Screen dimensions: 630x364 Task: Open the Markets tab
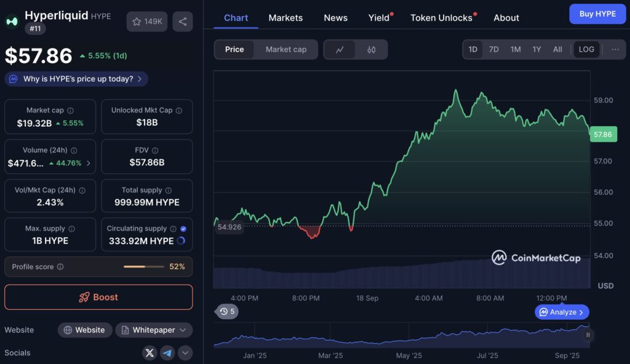(x=285, y=18)
